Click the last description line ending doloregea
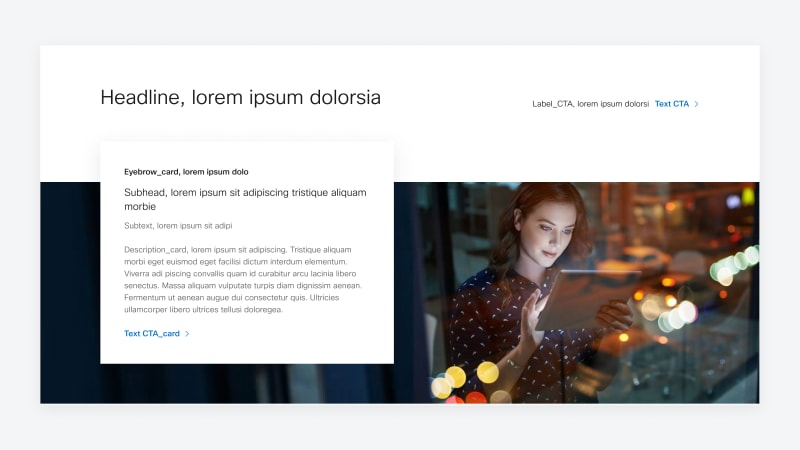Screen dimensions: 800x450 point(203,310)
